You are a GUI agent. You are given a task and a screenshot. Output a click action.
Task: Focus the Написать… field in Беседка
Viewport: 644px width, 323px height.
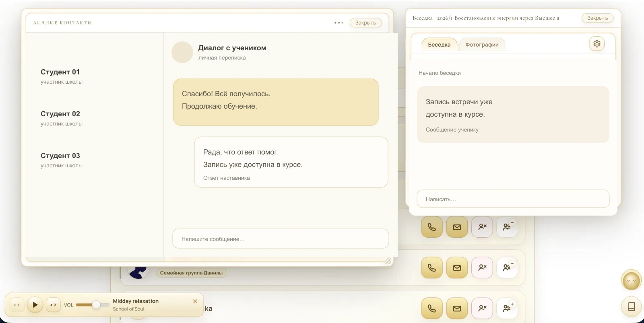coord(513,199)
